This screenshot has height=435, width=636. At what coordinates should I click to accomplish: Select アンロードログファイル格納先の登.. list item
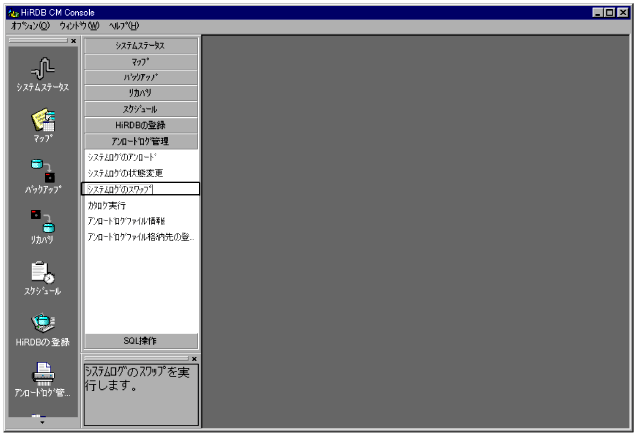tap(141, 237)
